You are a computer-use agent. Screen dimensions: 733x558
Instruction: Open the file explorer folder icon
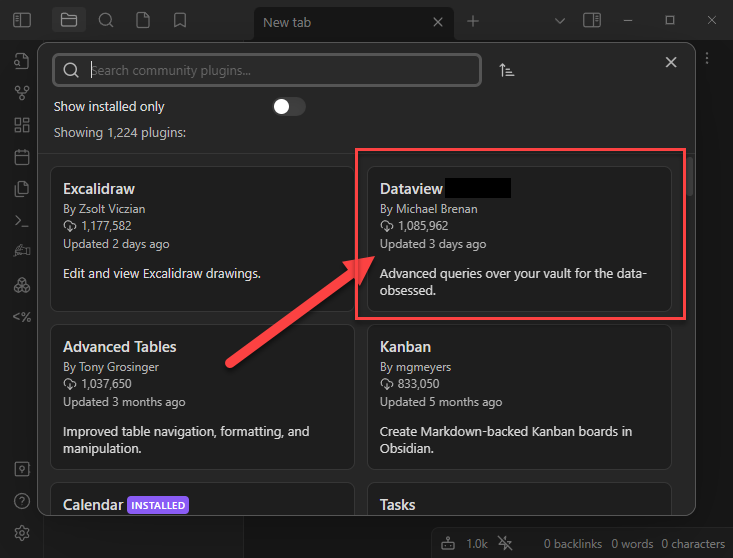coord(69,21)
